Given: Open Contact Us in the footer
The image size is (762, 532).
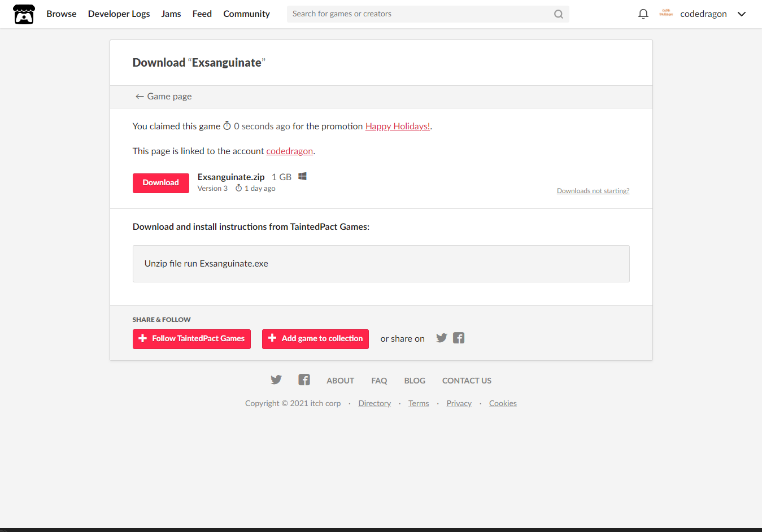Looking at the screenshot, I should click(467, 381).
